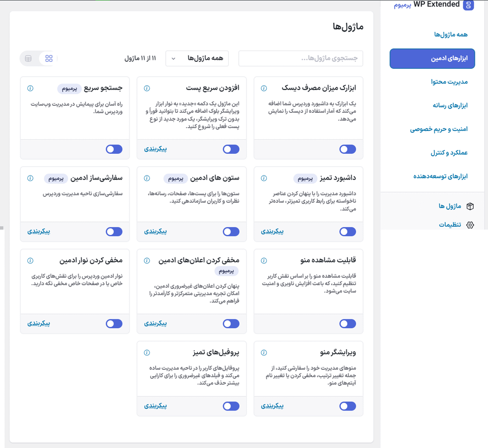The image size is (488, 448).
Task: Enable مخفی کردن نوار ادمین toggle
Action: click(x=114, y=324)
